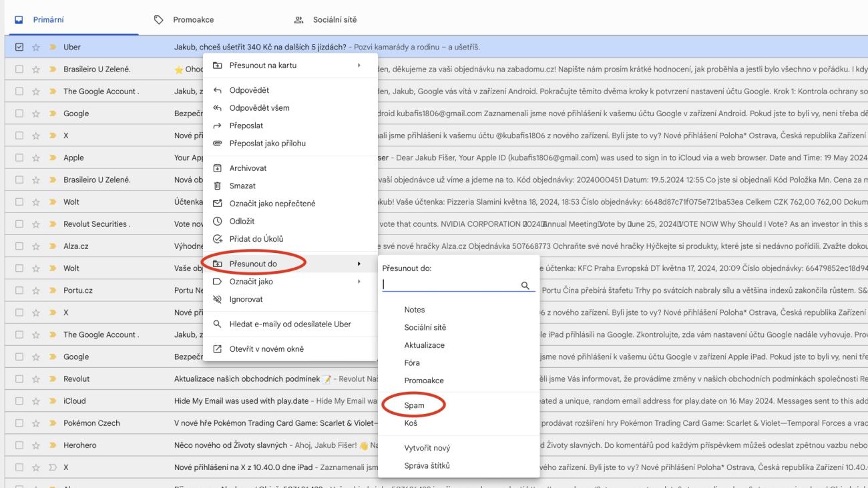Click the importance marker on the Herohero email

coord(51,445)
